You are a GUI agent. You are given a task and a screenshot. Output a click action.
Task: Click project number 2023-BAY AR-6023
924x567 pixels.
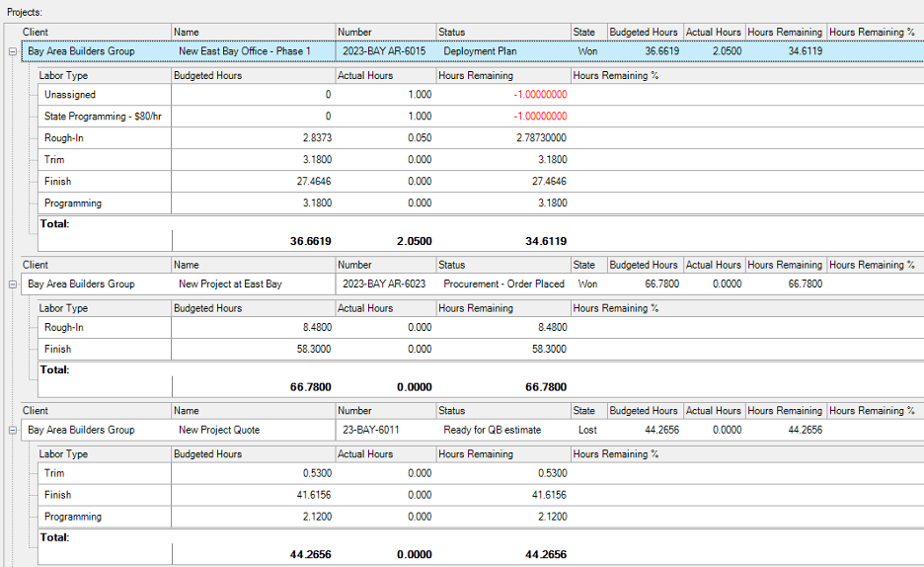pyautogui.click(x=384, y=284)
